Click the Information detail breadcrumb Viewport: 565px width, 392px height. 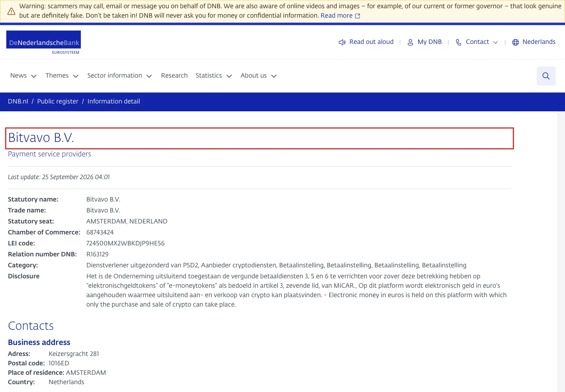114,102
